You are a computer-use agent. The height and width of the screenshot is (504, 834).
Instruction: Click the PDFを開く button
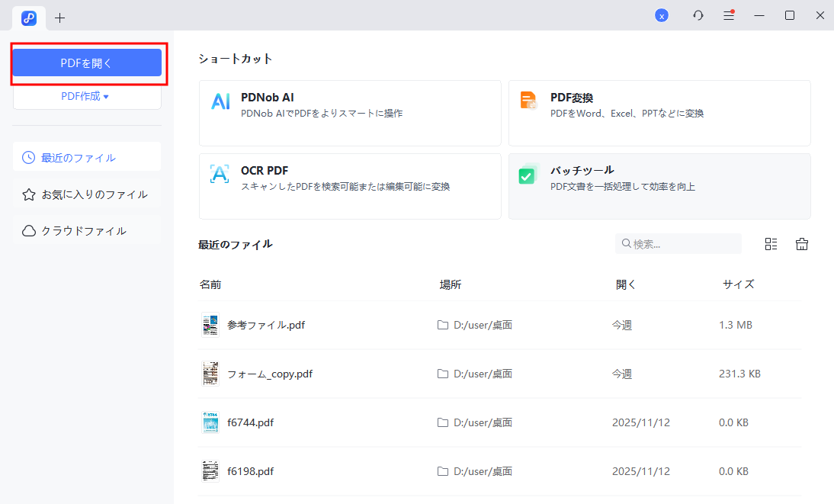pyautogui.click(x=87, y=63)
